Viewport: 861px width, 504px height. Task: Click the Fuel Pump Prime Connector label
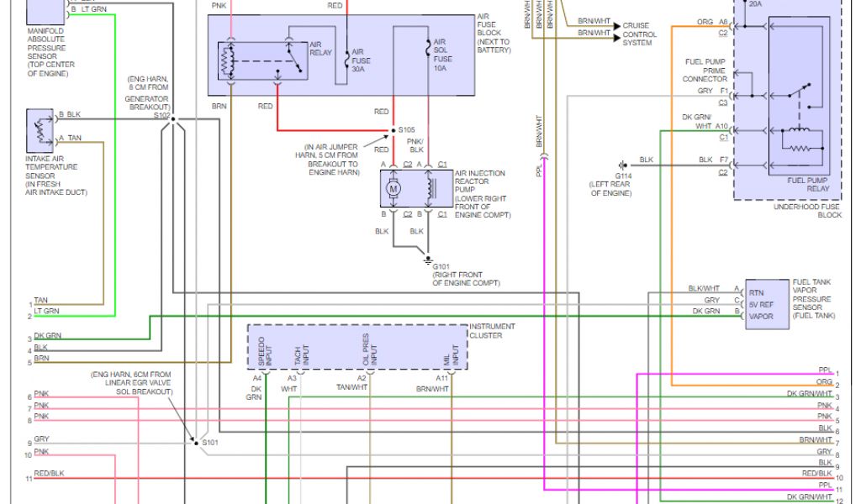click(x=704, y=71)
